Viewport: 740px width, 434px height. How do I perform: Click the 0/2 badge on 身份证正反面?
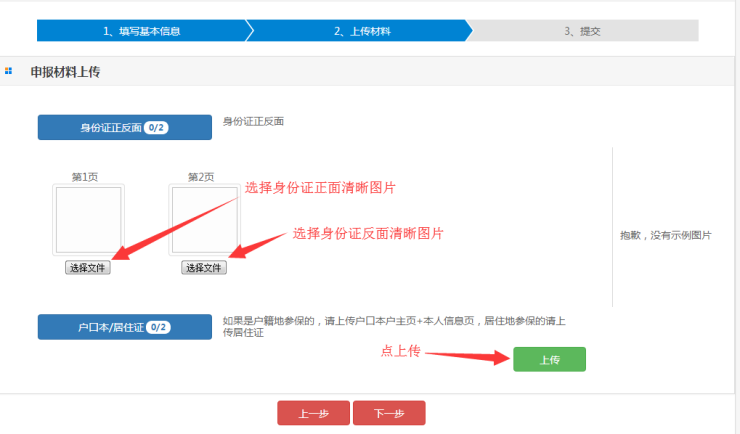click(156, 128)
